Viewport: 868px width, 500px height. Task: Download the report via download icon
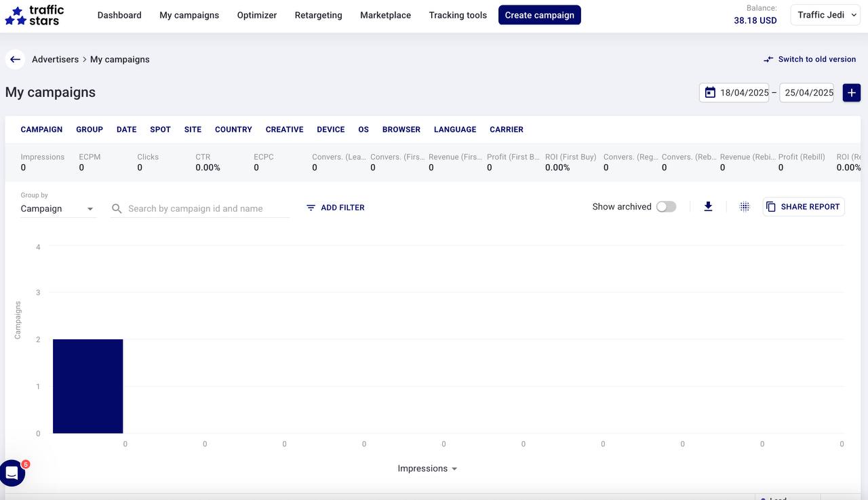click(708, 207)
